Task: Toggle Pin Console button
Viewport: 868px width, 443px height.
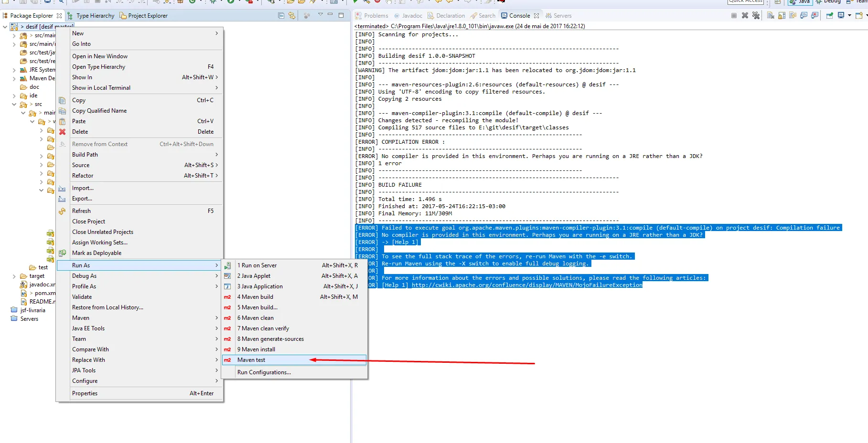Action: [829, 16]
